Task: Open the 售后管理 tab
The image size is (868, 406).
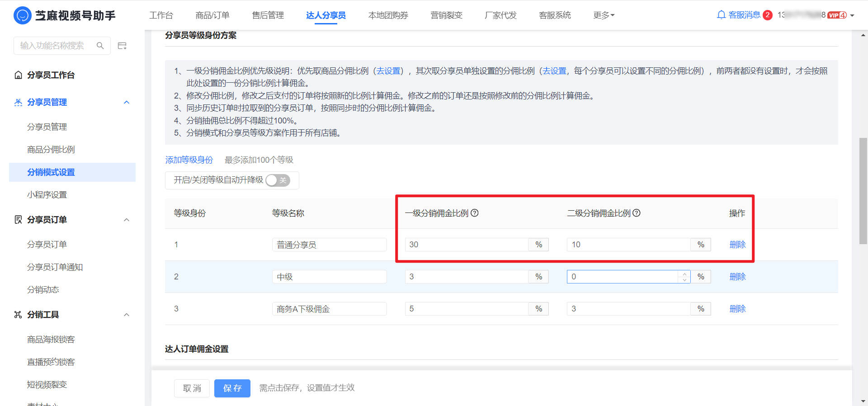Action: [x=268, y=15]
